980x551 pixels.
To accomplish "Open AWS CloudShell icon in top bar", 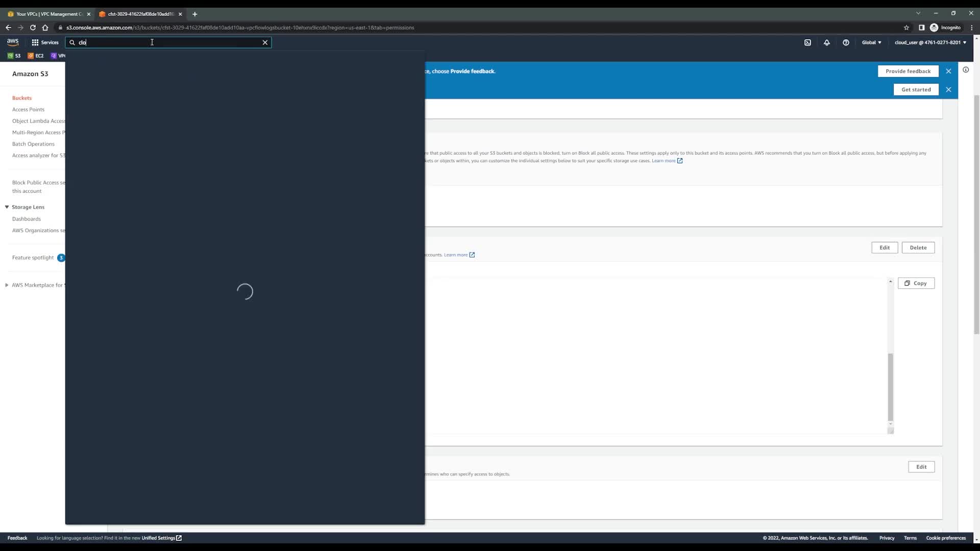I will [807, 42].
